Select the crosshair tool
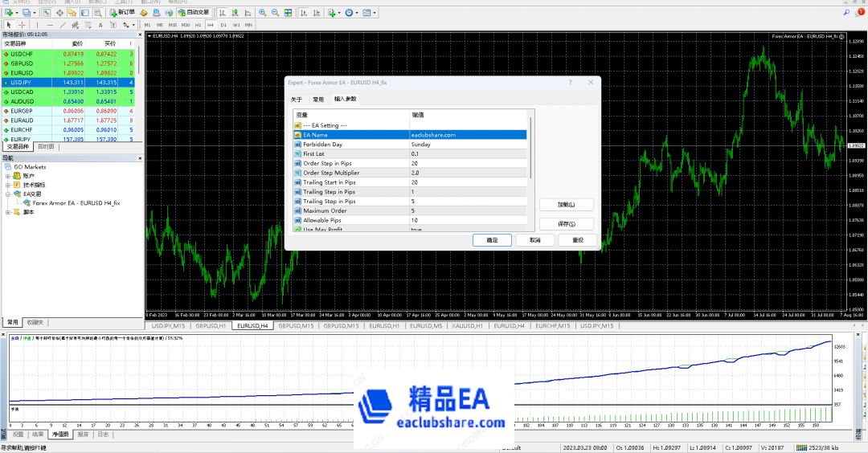Image resolution: width=868 pixels, height=453 pixels. point(23,25)
